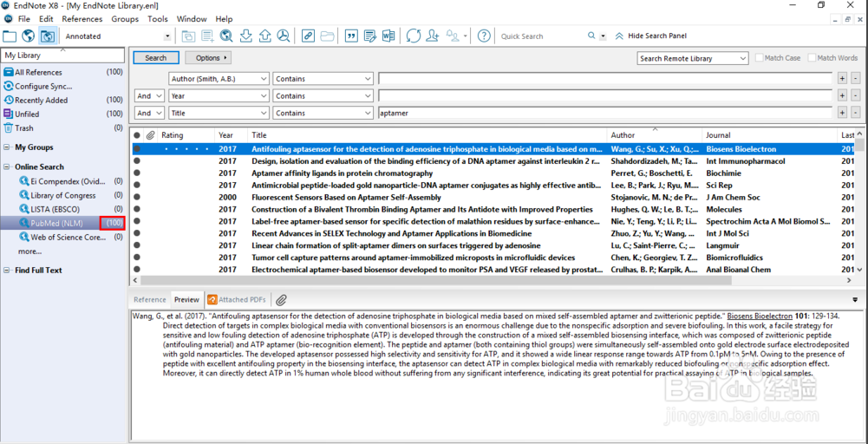Open the References menu

82,18
